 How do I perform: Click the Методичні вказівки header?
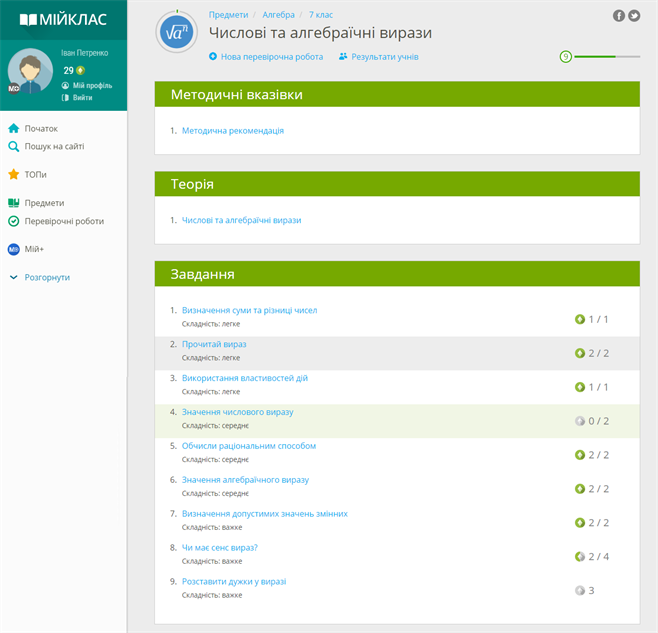click(397, 94)
